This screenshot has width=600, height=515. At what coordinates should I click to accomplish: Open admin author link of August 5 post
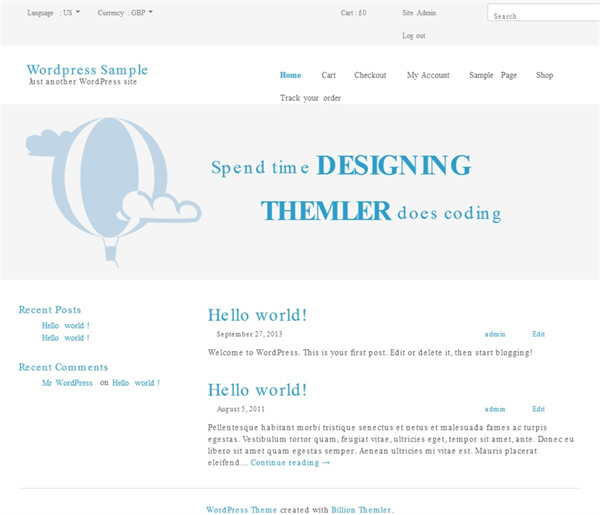click(x=495, y=409)
